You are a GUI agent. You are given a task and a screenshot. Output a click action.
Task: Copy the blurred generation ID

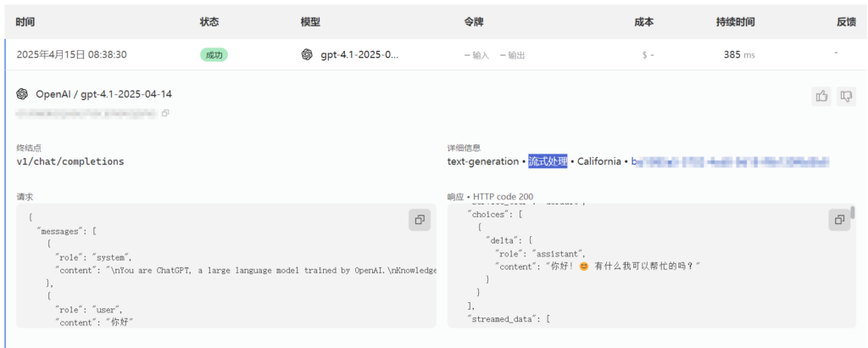165,113
